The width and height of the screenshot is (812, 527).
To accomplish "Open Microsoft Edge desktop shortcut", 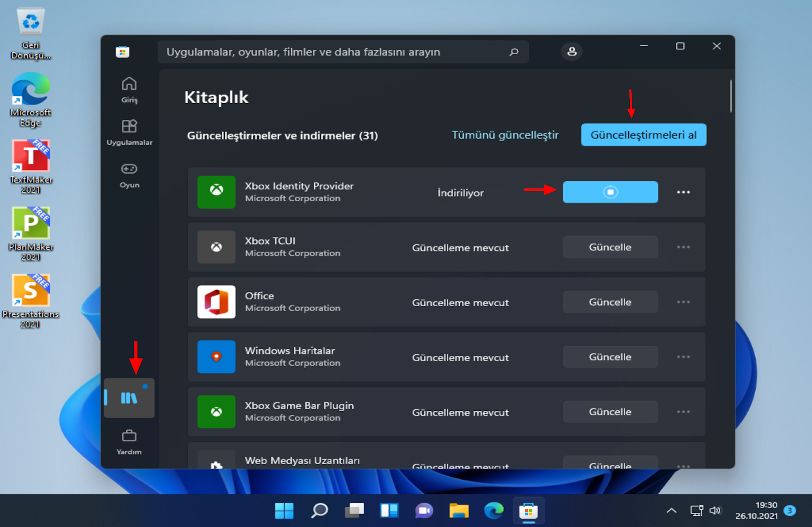I will pyautogui.click(x=30, y=100).
